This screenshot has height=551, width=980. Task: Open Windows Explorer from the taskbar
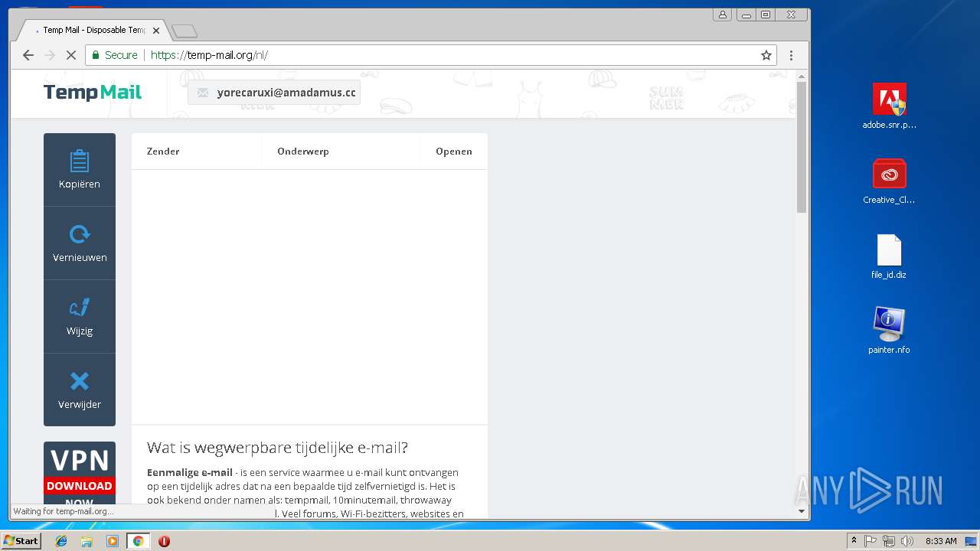pyautogui.click(x=87, y=541)
